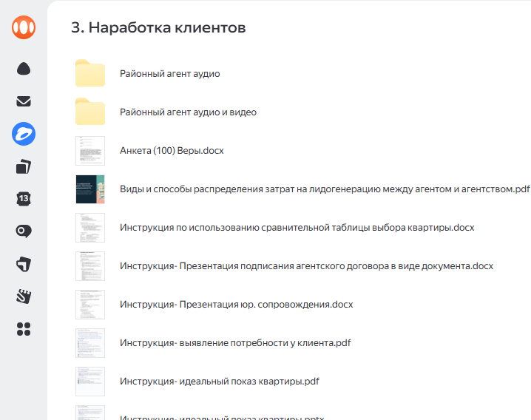Click thumbnail of выявление потребности у клиента.pdf
Screen dimensions: 531x420
(x=90, y=343)
